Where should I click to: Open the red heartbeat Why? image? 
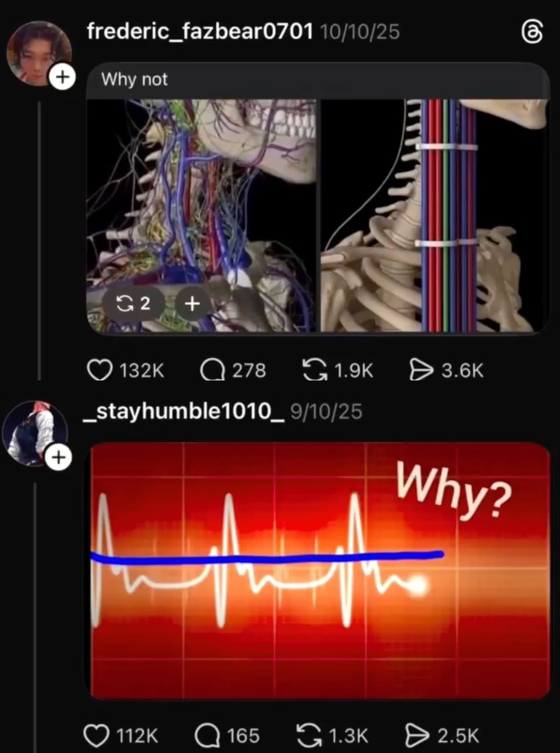[320, 571]
